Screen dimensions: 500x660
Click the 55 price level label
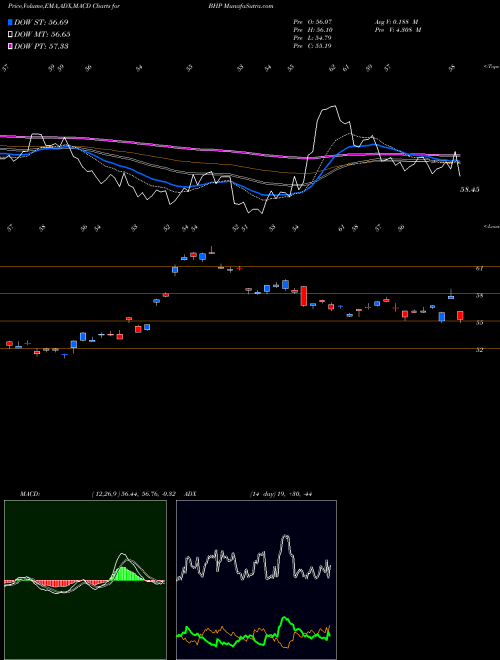tap(479, 323)
